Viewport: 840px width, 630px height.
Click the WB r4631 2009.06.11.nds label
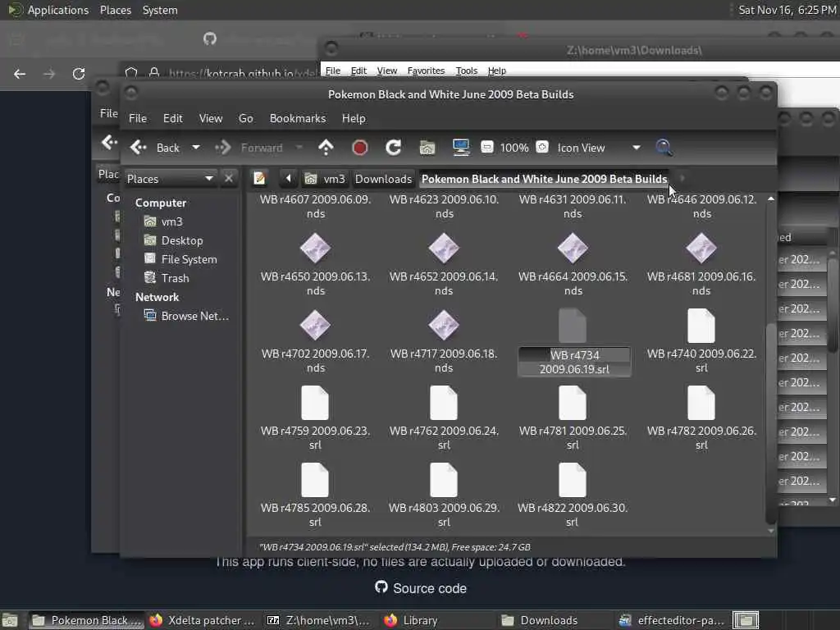coord(573,206)
